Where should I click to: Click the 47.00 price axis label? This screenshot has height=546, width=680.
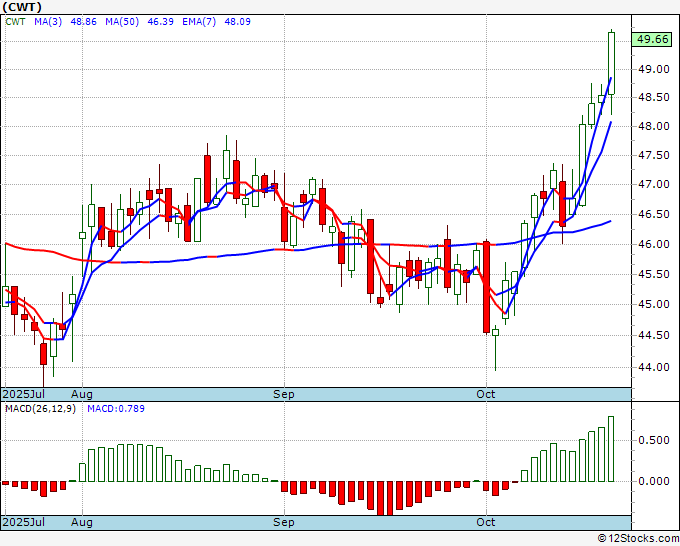pos(653,184)
